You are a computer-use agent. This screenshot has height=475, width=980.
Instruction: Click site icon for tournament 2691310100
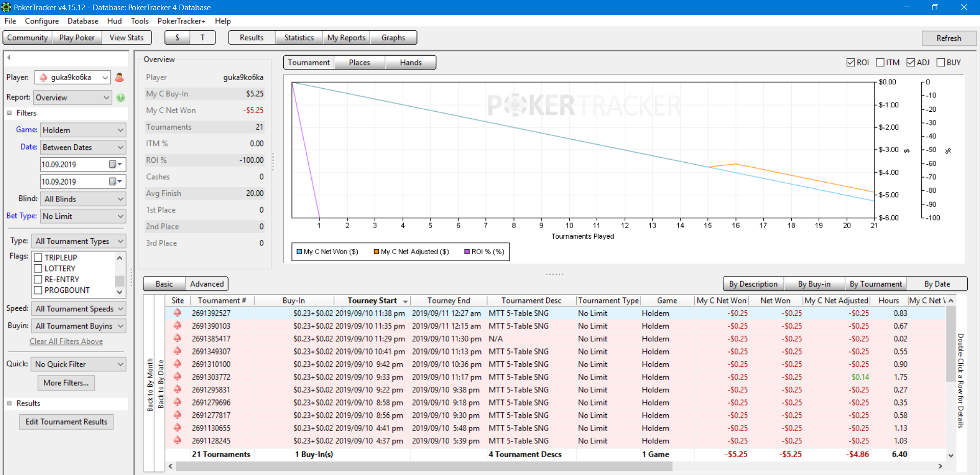coord(177,364)
